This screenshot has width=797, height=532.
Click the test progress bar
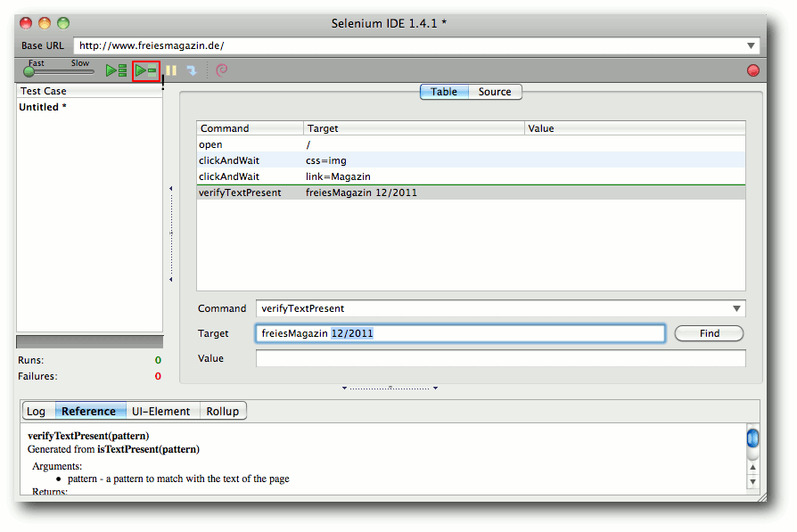pos(89,341)
